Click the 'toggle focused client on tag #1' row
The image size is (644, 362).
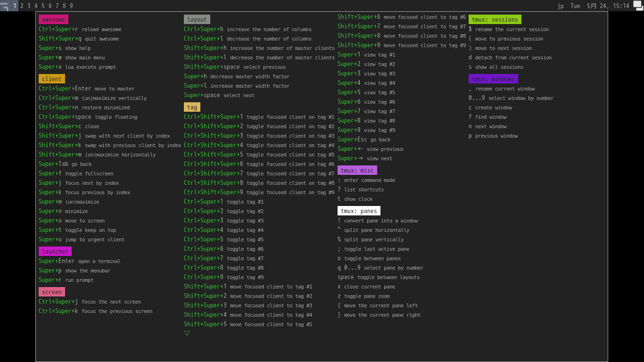coord(259,117)
